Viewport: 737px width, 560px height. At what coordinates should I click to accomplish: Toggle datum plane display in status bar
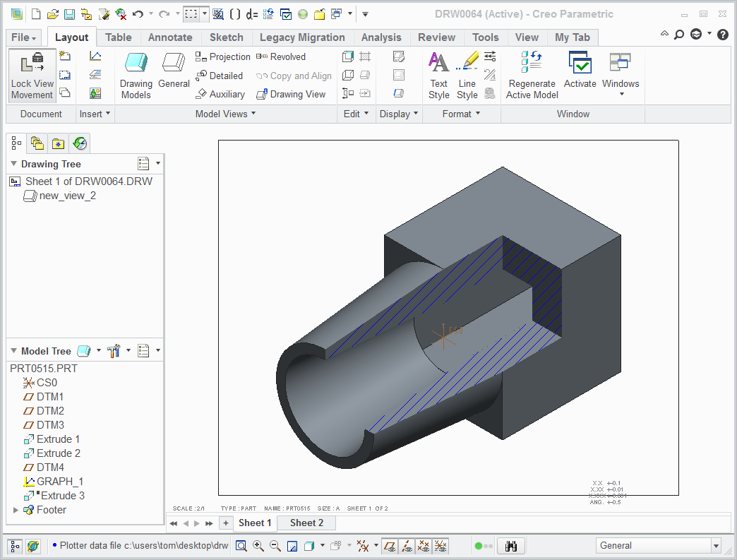click(389, 546)
